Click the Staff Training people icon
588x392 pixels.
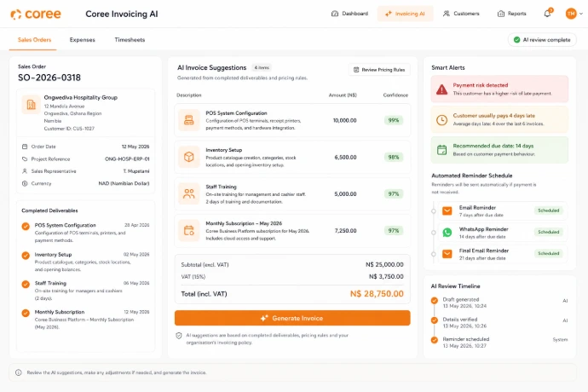189,193
